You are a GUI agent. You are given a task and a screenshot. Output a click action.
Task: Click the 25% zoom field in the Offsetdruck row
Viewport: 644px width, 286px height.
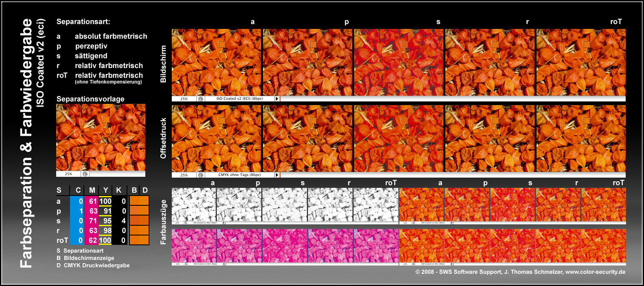pos(184,175)
